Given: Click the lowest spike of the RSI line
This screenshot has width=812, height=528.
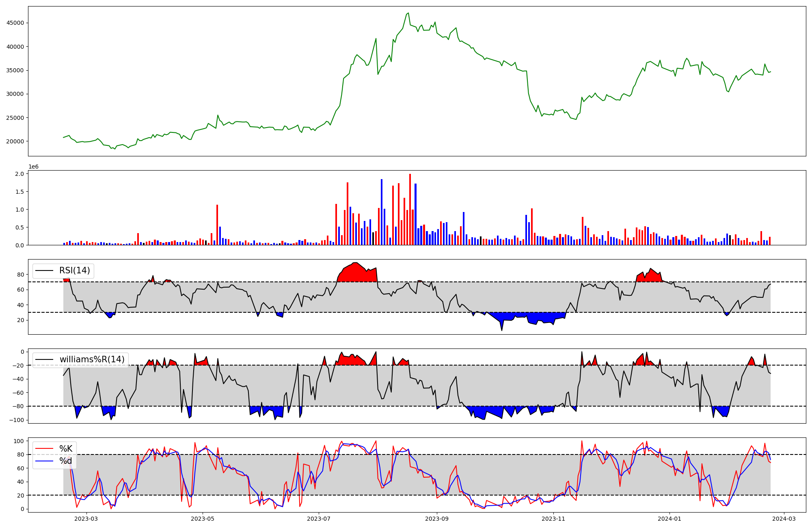Looking at the screenshot, I should (x=501, y=330).
